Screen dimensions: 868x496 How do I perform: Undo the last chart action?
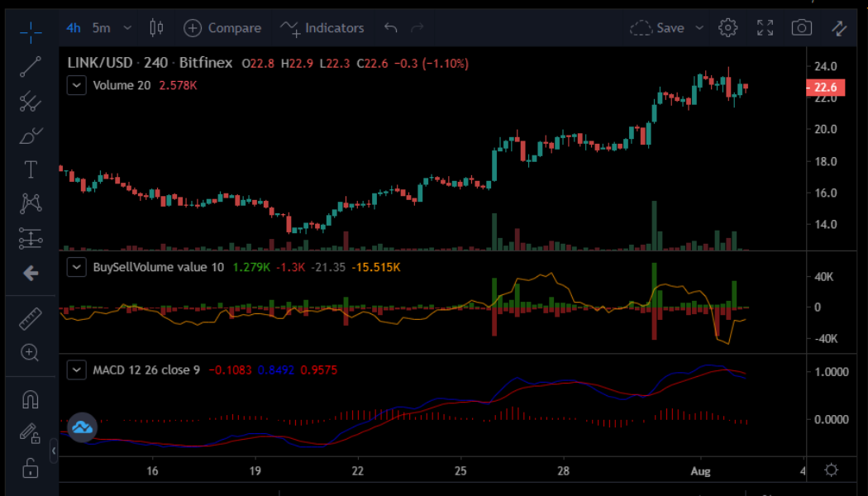pyautogui.click(x=391, y=28)
